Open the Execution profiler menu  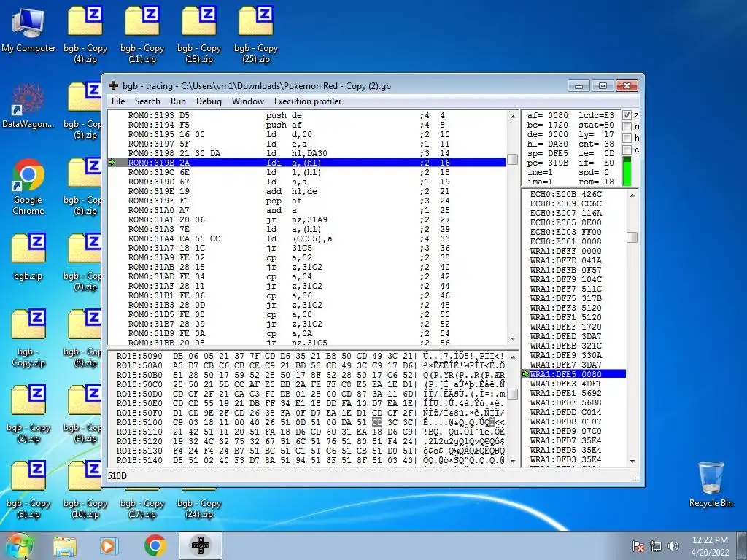tap(308, 101)
